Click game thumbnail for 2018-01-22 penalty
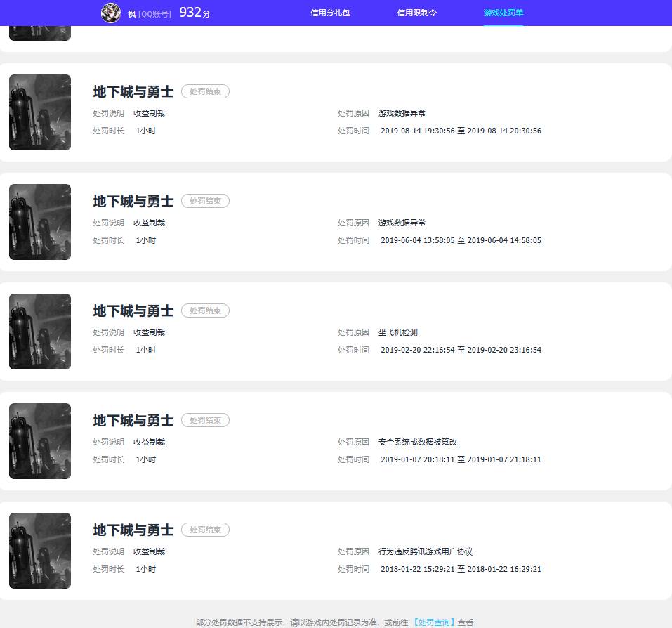 coord(40,551)
